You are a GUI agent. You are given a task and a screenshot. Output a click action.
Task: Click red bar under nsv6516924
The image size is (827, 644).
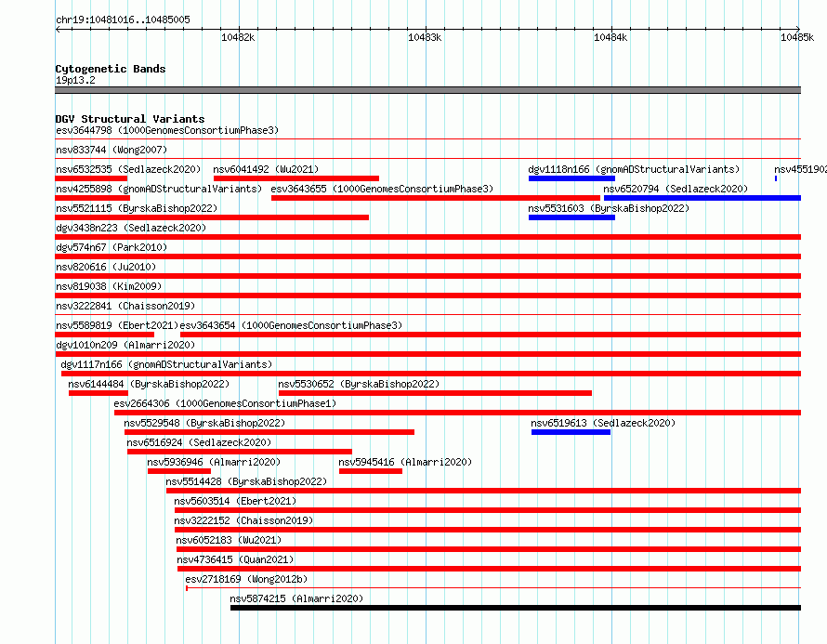(240, 452)
